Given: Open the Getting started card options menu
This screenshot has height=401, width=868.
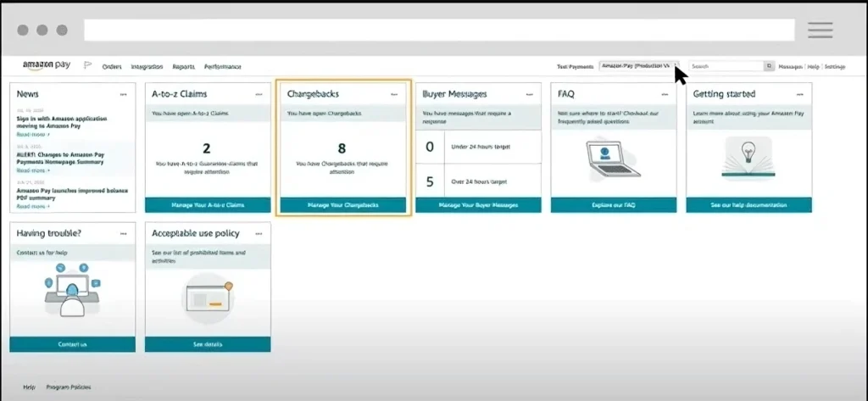Looking at the screenshot, I should 800,94.
